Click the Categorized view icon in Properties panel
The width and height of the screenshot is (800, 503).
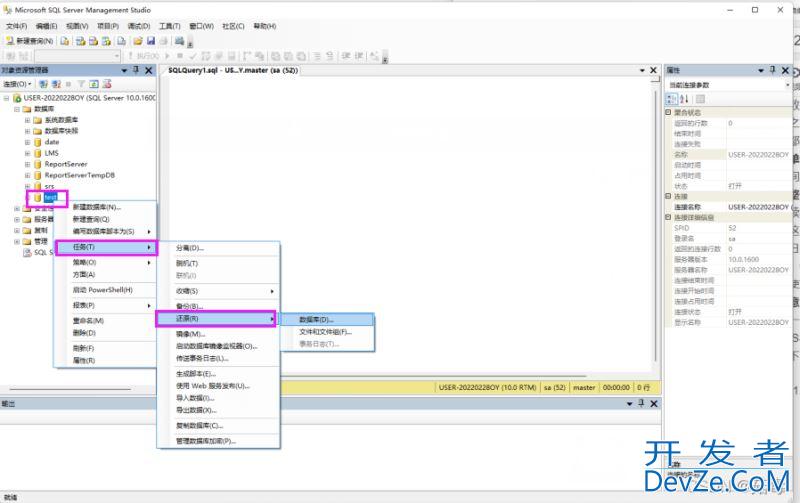point(672,99)
